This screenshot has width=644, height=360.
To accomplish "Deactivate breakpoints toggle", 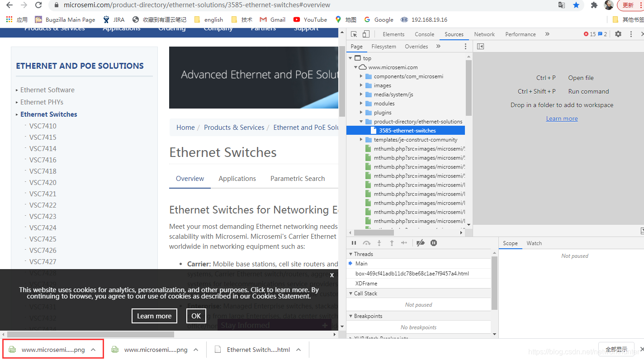I will click(421, 243).
